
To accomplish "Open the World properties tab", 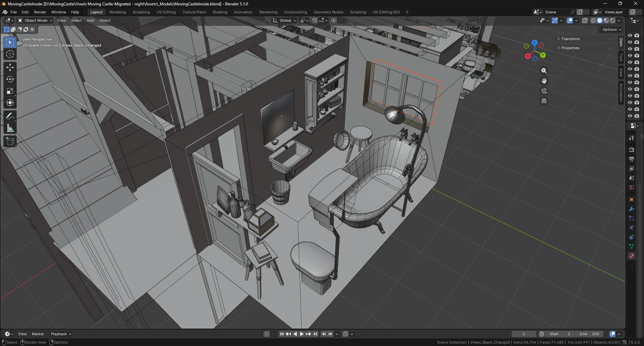I will click(632, 187).
